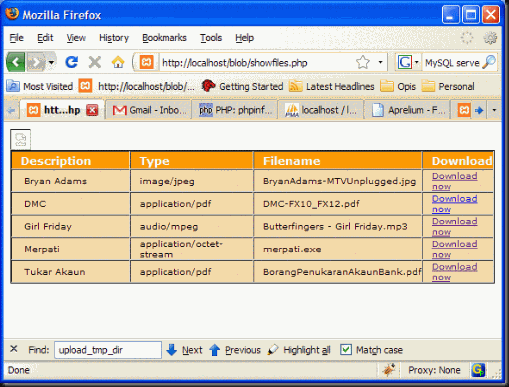Open the Help menu
This screenshot has width=509, height=387.
(245, 38)
